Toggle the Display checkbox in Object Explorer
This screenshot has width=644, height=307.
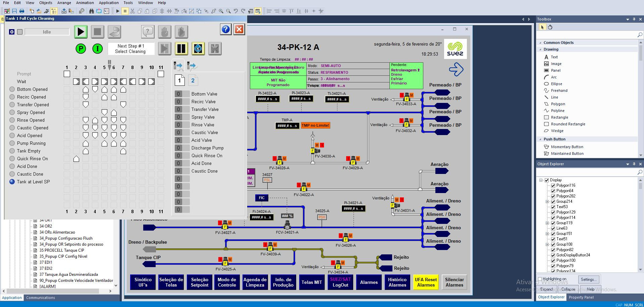click(x=547, y=180)
